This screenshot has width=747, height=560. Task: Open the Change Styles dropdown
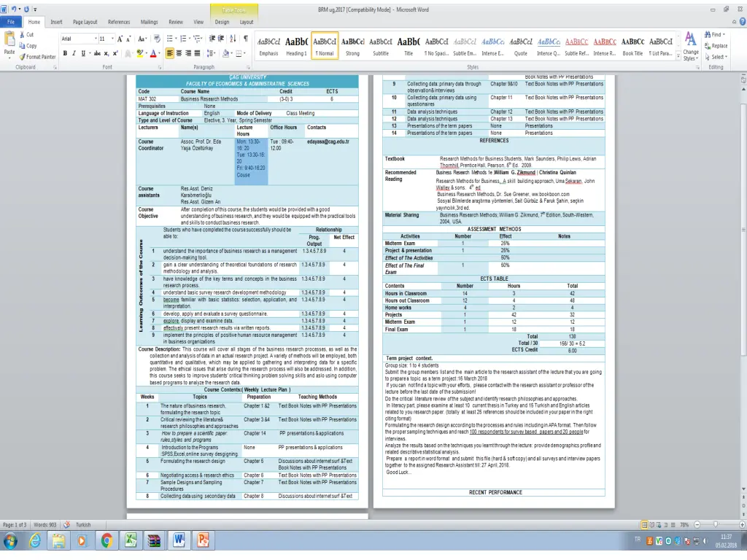[x=690, y=46]
